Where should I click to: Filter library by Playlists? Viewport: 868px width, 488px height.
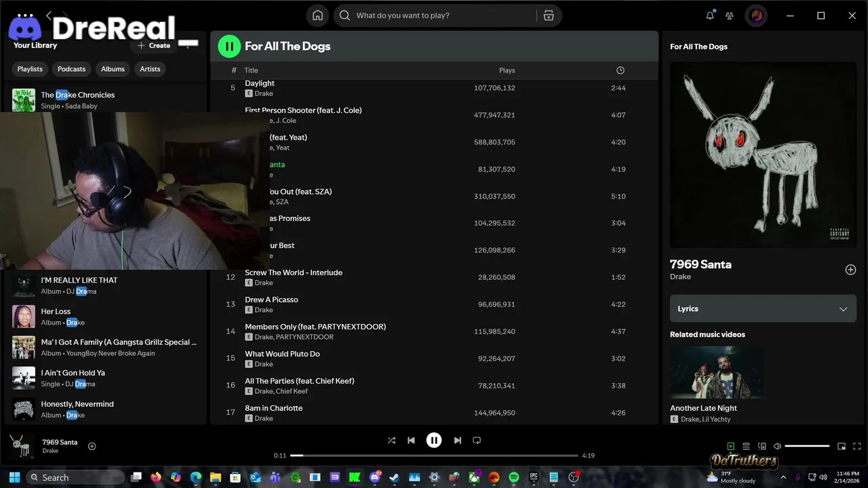coord(30,69)
